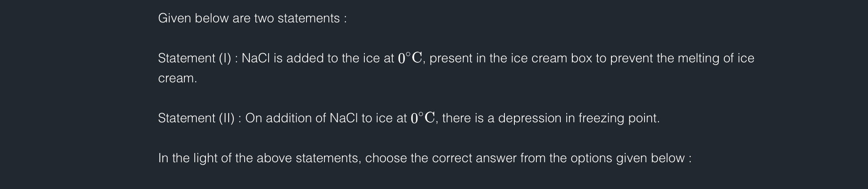Click the words 'On addition' in Statement (II)
Viewport: 868px width, 189px height.
(285, 118)
